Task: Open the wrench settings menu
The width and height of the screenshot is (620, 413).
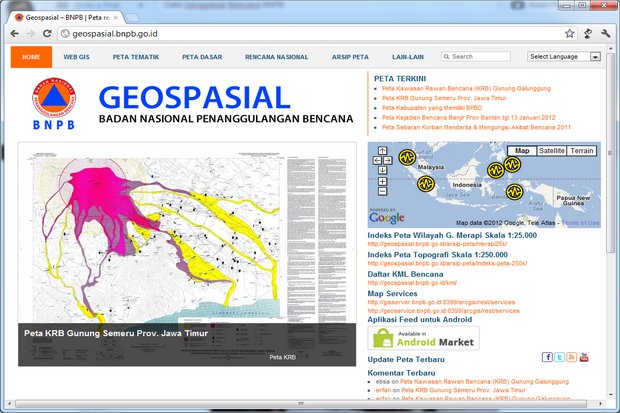Action: 605,34
